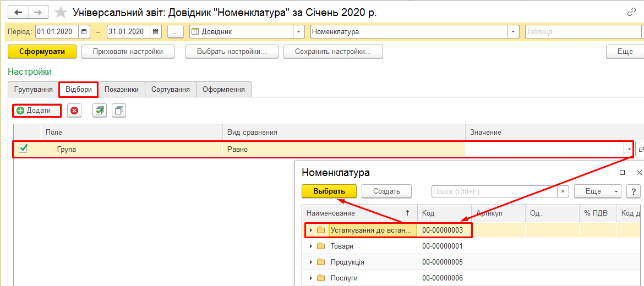Open help with the question mark button
The height and width of the screenshot is (286, 644).
click(634, 191)
